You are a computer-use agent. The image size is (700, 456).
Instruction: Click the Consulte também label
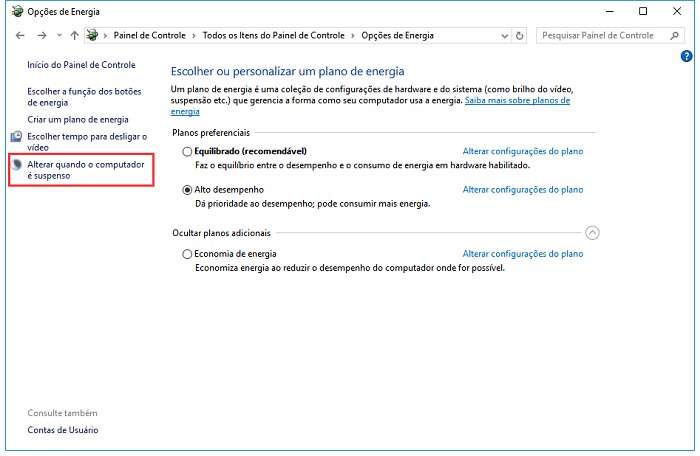tap(62, 413)
